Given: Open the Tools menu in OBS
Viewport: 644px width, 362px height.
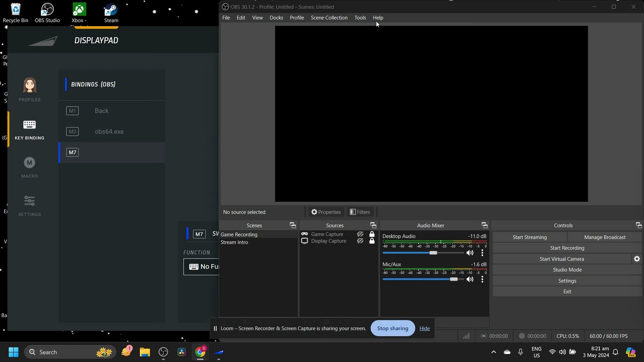Looking at the screenshot, I should click(x=360, y=18).
